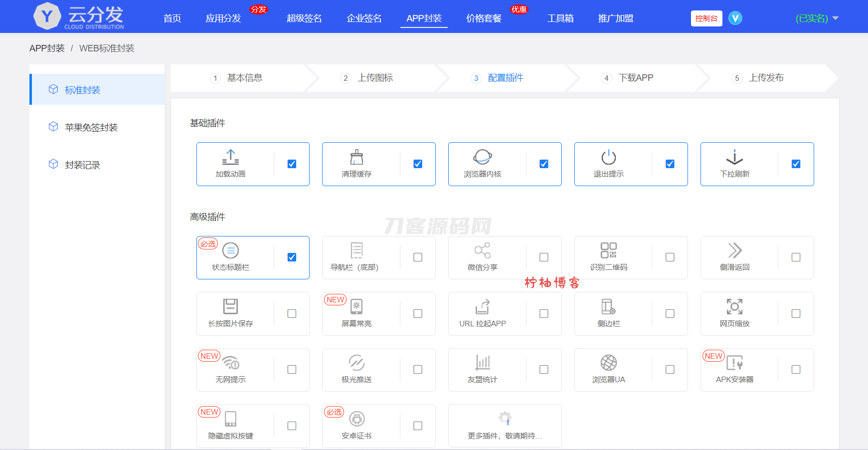Click the 控制台 console button

pos(706,18)
